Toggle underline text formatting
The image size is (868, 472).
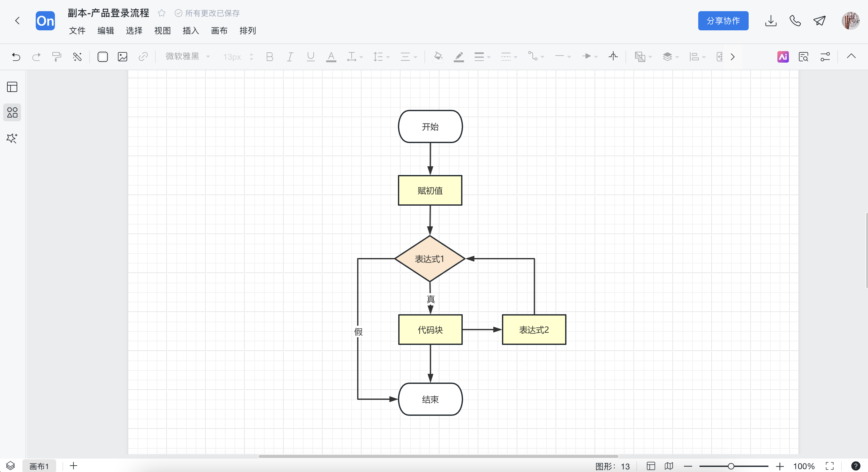tap(311, 57)
